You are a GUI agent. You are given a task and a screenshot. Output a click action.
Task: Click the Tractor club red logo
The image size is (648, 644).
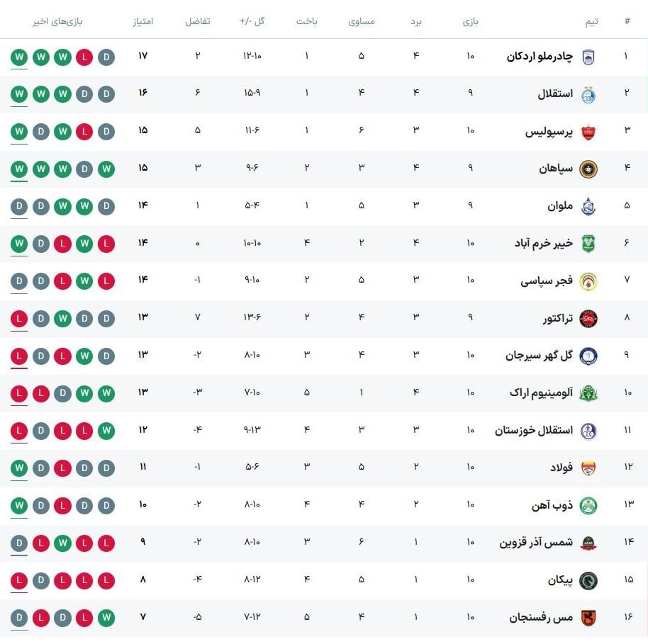click(x=588, y=319)
